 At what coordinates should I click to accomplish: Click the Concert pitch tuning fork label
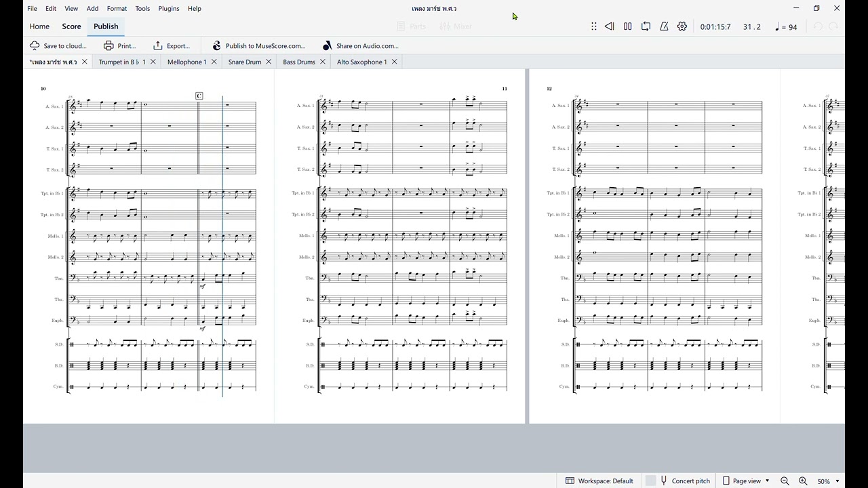coord(685,481)
